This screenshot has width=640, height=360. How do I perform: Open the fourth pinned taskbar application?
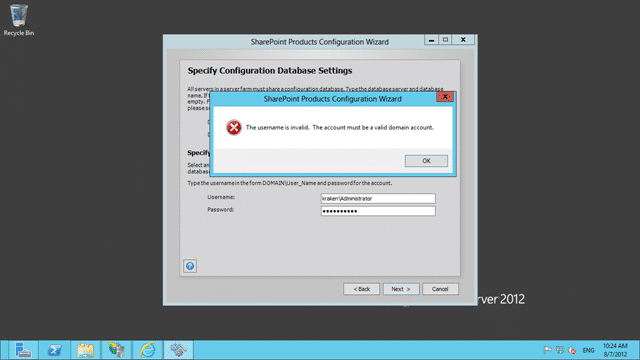(x=116, y=350)
